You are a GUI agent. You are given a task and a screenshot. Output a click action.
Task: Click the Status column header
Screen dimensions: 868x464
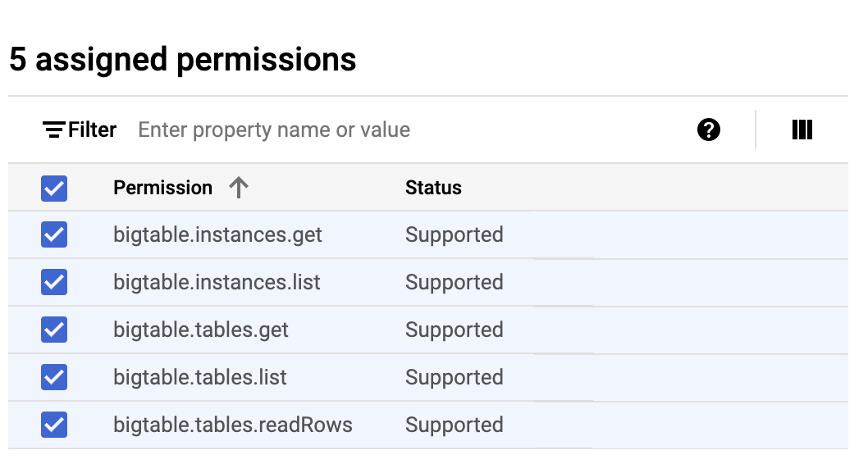[x=433, y=188]
